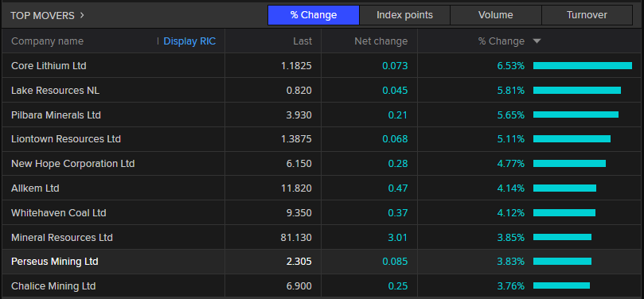Image resolution: width=644 pixels, height=299 pixels.
Task: Click net change 0.068
Action: point(395,139)
